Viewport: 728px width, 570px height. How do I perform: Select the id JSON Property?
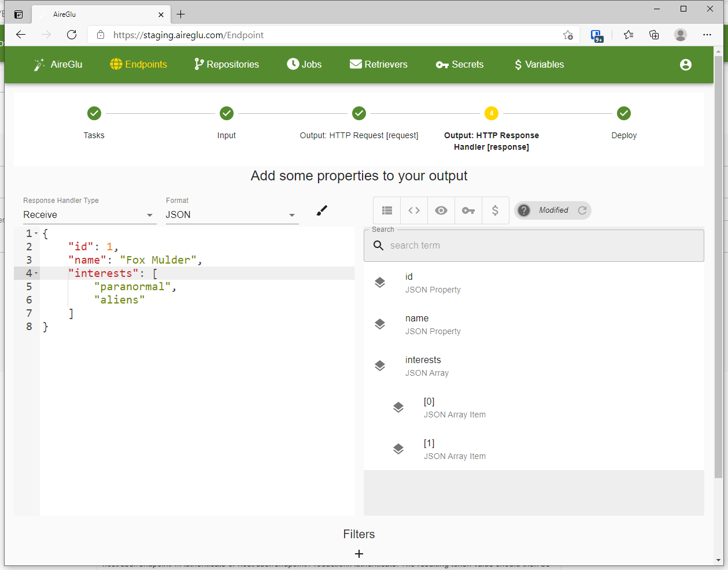(534, 283)
